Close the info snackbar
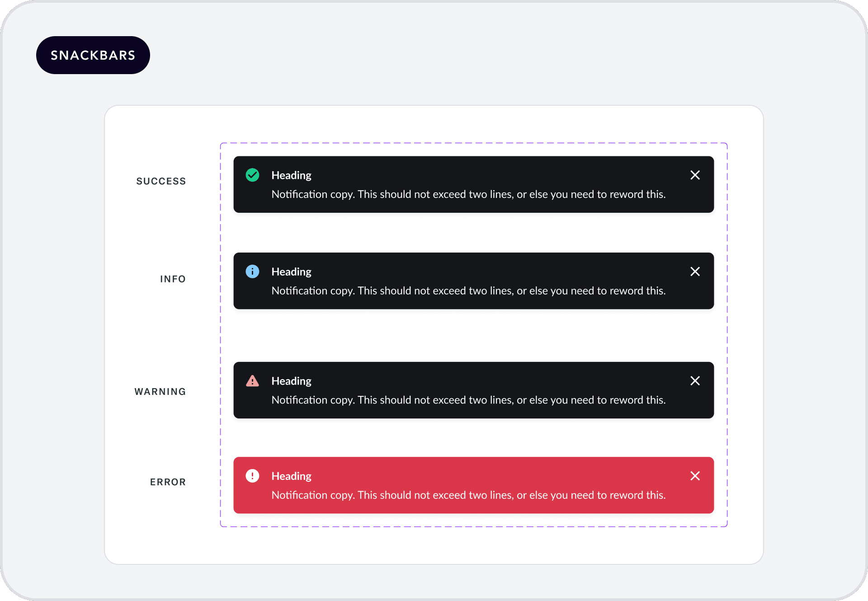Image resolution: width=868 pixels, height=601 pixels. click(x=695, y=271)
